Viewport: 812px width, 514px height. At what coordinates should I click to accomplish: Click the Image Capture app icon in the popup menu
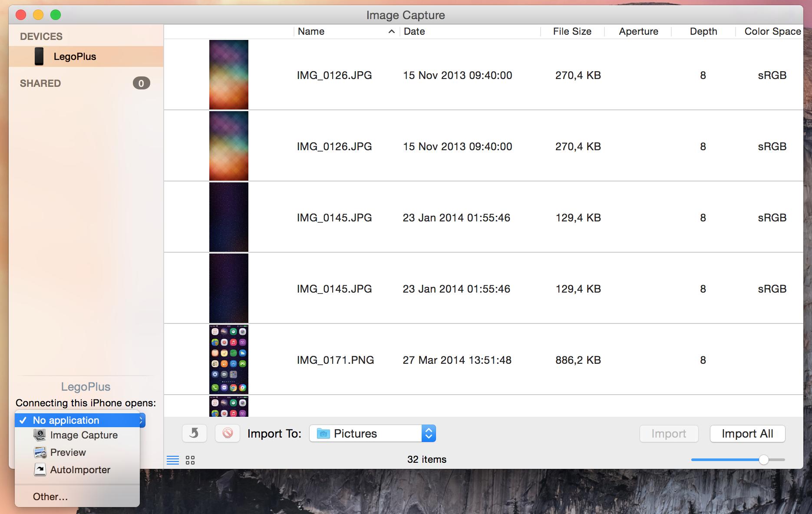coord(40,435)
